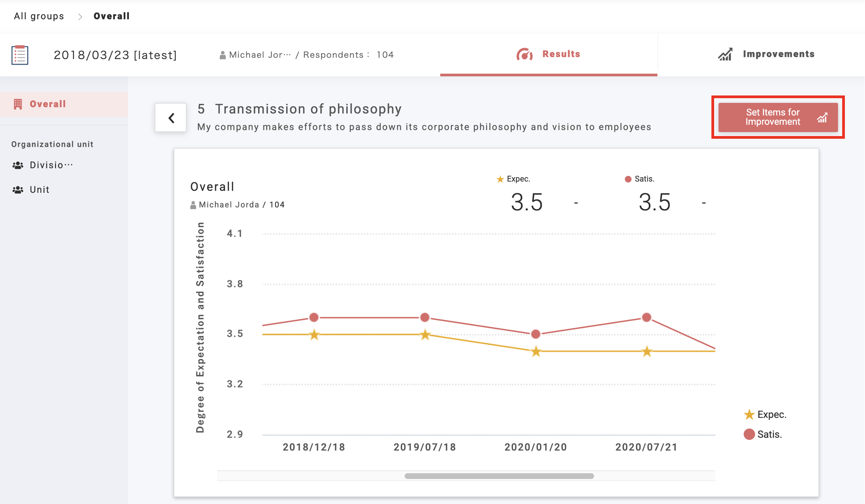Toggle the Satis. series in chart legend

pos(762,434)
